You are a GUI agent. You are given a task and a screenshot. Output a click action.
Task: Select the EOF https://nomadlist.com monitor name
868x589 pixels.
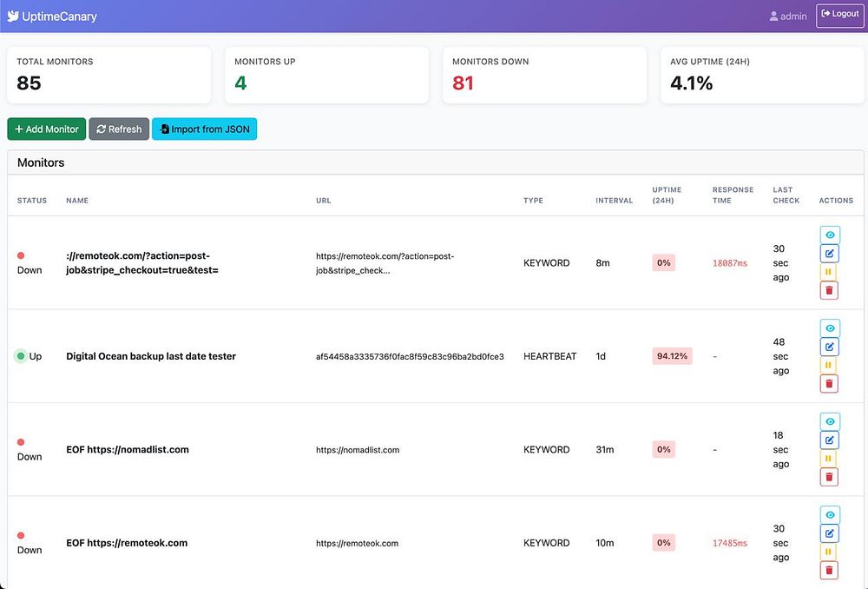pos(128,449)
